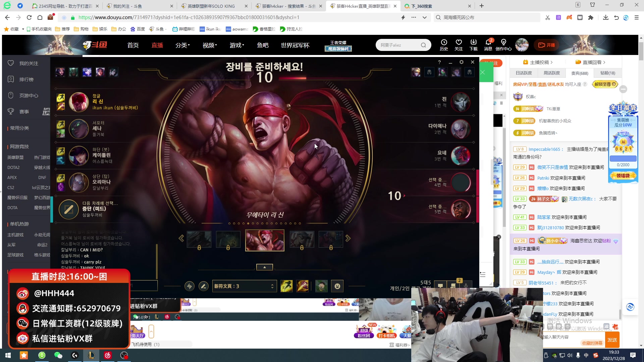This screenshot has height=362, width=644.
Task: Select 周活跃度 tab
Action: coord(551,73)
